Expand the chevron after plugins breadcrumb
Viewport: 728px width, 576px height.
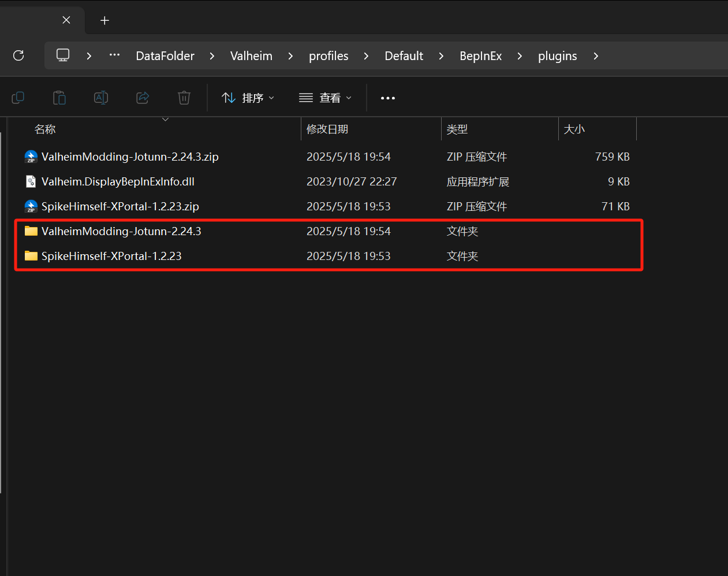tap(595, 56)
